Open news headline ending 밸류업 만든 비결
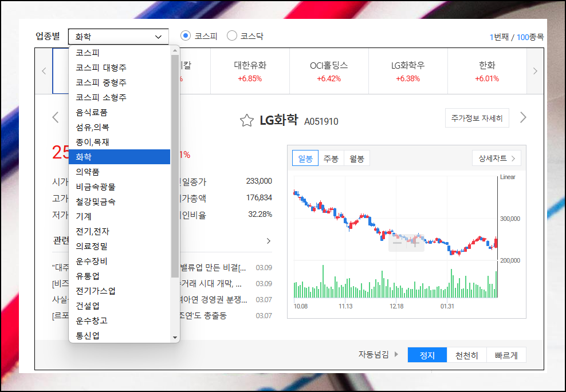Viewport: 566px width, 392px height. (x=213, y=268)
